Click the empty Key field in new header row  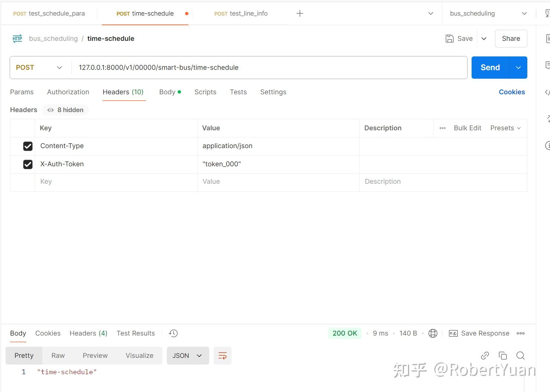click(116, 182)
